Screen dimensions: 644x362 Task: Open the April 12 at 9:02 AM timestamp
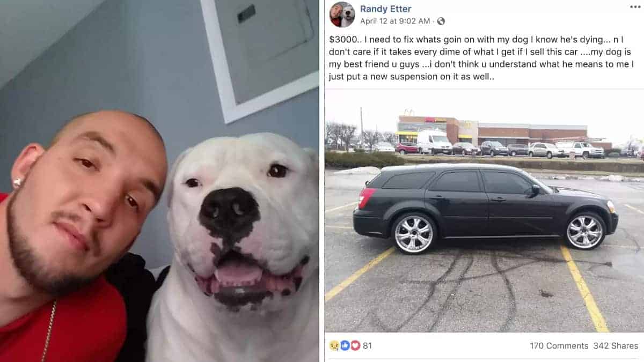395,21
